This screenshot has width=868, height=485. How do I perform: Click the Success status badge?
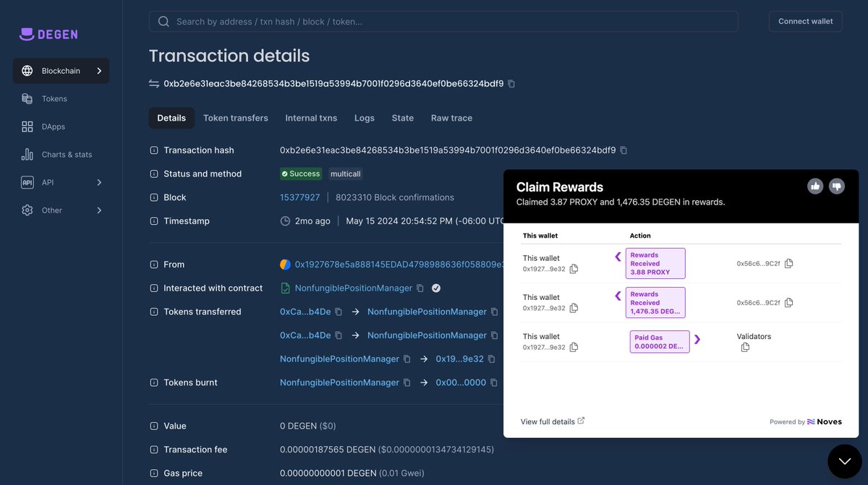(301, 174)
